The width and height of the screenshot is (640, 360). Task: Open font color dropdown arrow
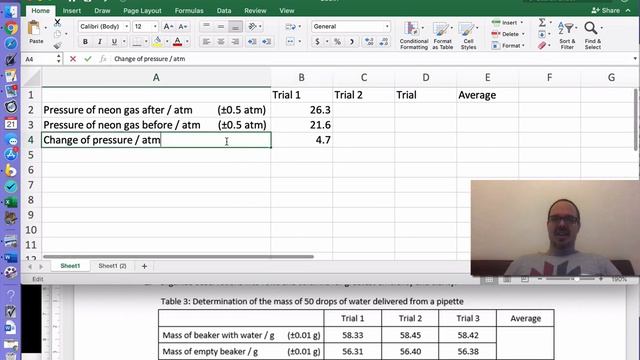187,42
